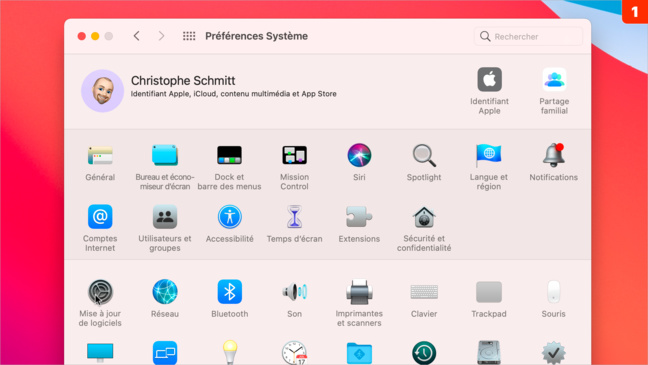The width and height of the screenshot is (648, 365).
Task: Open the Réseau network pane
Action: coord(164,292)
